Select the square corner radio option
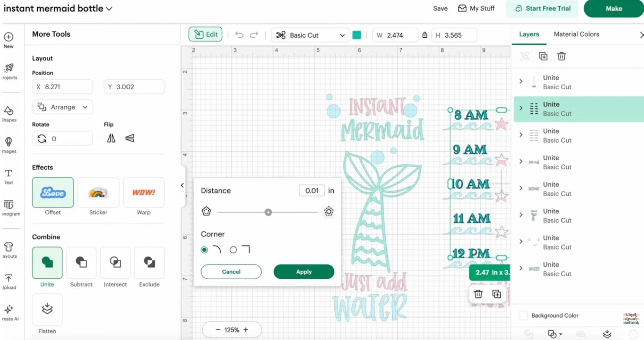 click(233, 250)
